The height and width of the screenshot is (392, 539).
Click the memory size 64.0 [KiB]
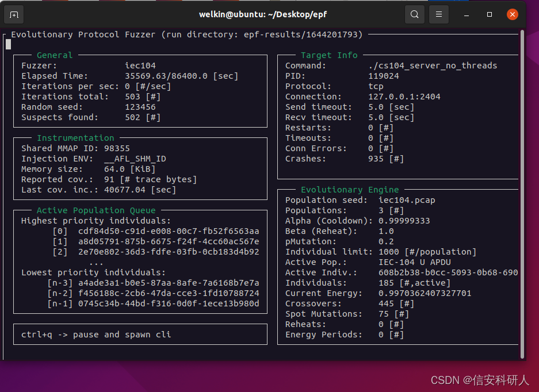tap(129, 169)
